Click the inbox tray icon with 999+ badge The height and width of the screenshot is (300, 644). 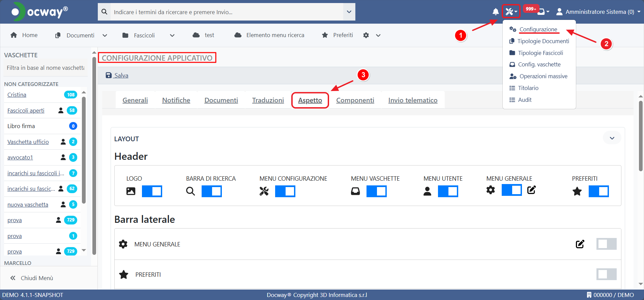coord(541,12)
